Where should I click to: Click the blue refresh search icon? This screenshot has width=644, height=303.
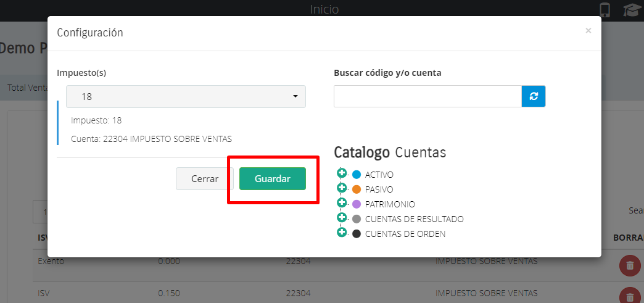tap(534, 96)
